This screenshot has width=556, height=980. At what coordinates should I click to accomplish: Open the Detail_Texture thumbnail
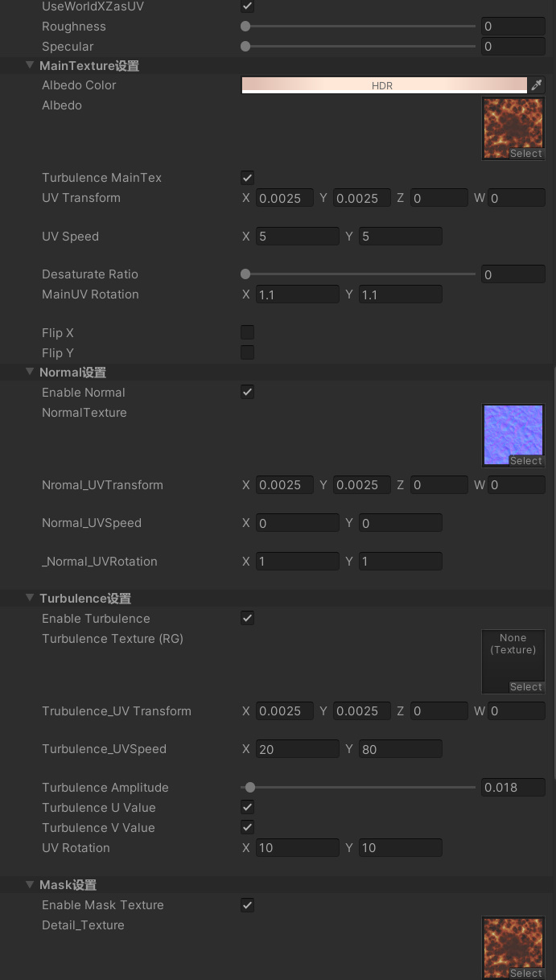tap(513, 947)
